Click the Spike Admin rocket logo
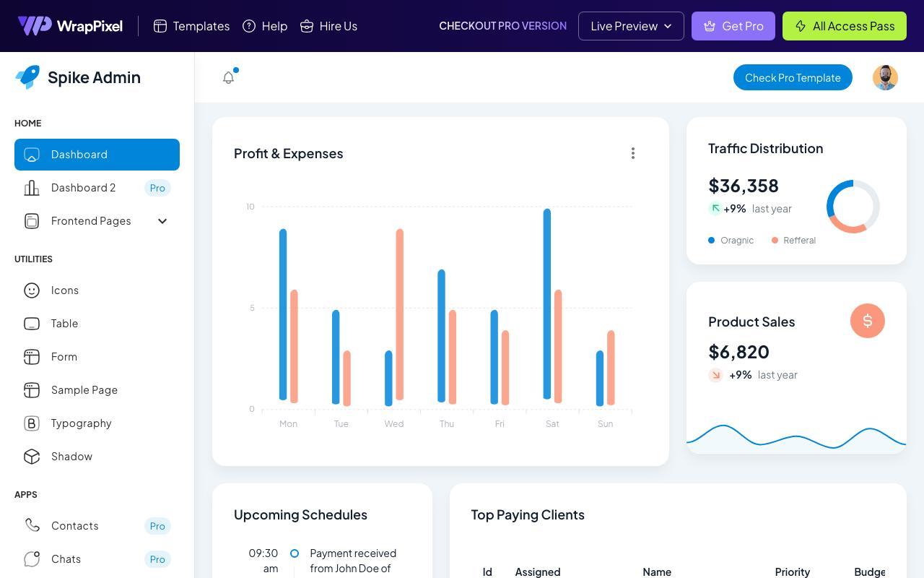Screen dimensions: 924x578 coord(27,77)
